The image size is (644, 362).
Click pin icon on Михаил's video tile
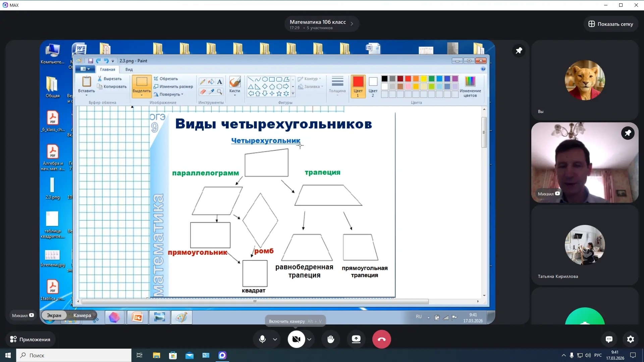(628, 133)
